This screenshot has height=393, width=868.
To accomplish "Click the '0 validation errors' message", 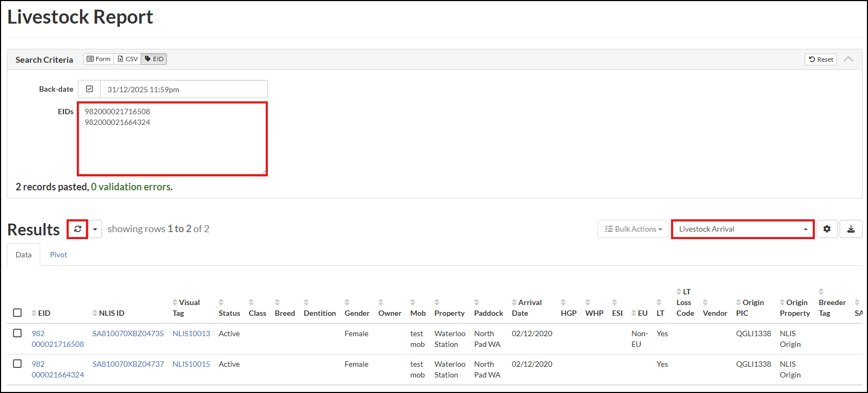I will pos(131,187).
